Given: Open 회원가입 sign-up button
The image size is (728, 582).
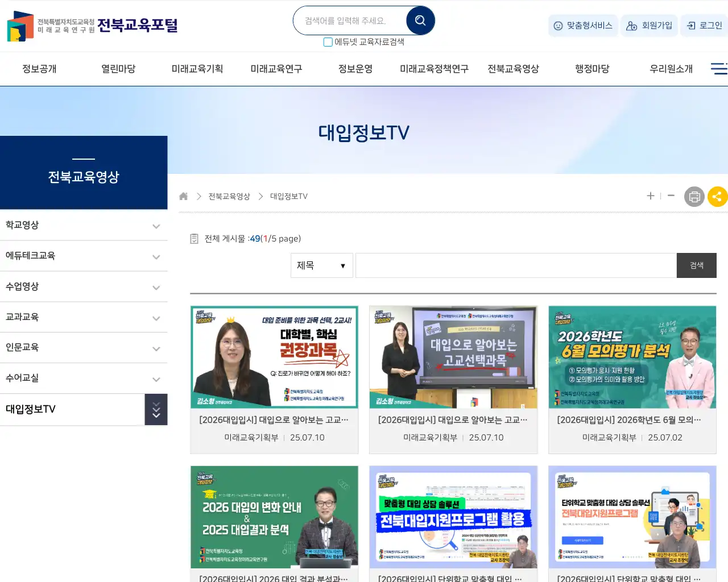Looking at the screenshot, I should coord(649,26).
